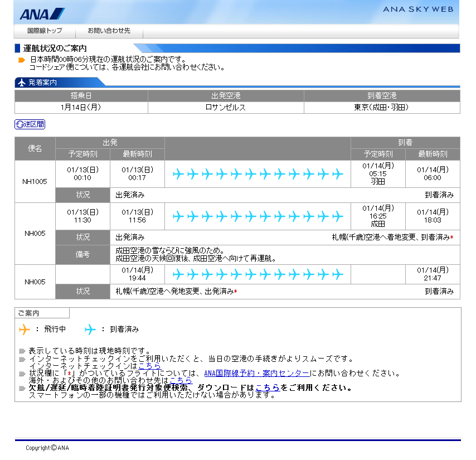Image resolution: width=476 pixels, height=460 pixels.
Task: Click NH005 latest arrival time 18:03
Action: (433, 216)
